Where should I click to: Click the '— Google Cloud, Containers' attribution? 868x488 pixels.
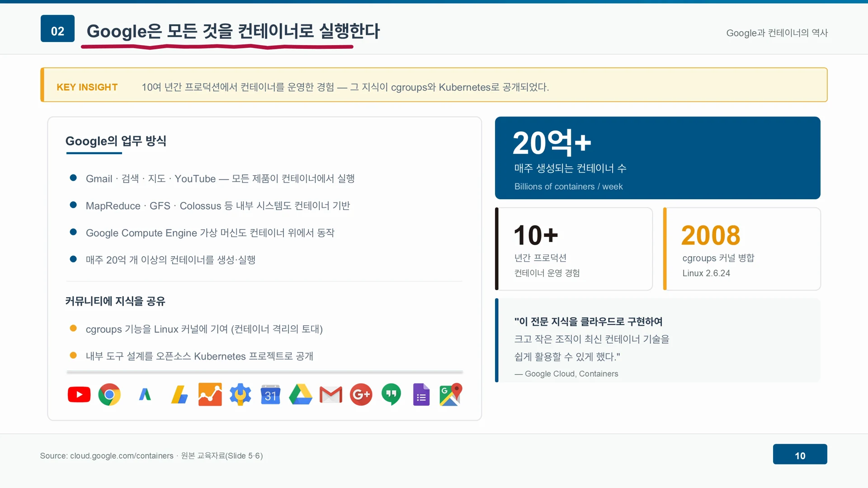pos(566,374)
